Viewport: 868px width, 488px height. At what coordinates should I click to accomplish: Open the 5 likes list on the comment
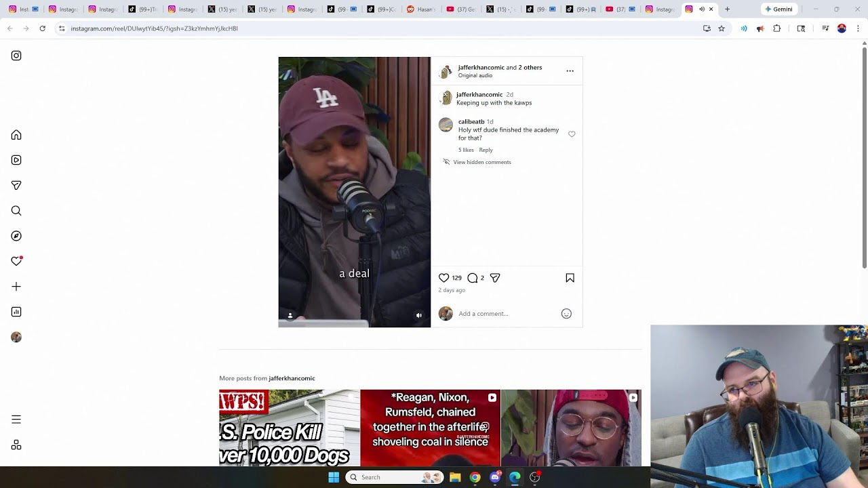466,150
